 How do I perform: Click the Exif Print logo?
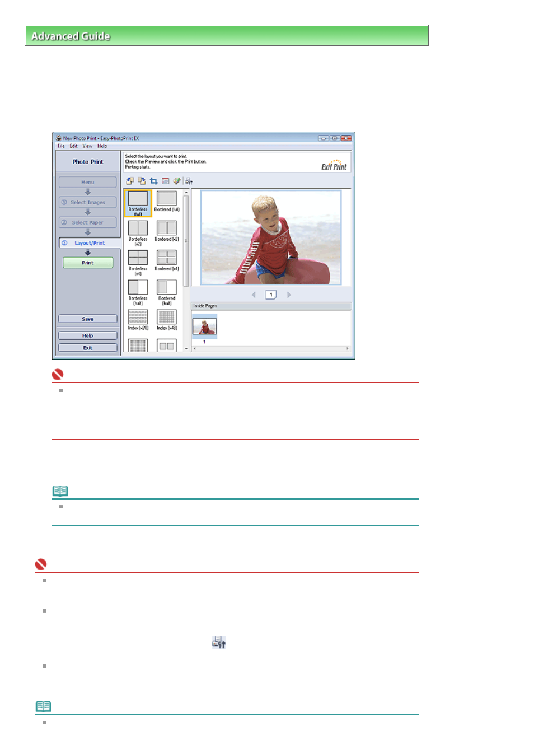pos(334,165)
